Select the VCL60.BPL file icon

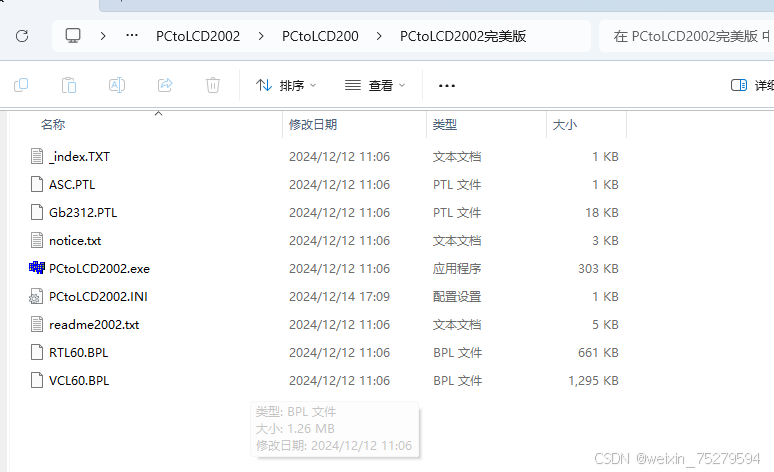point(37,381)
